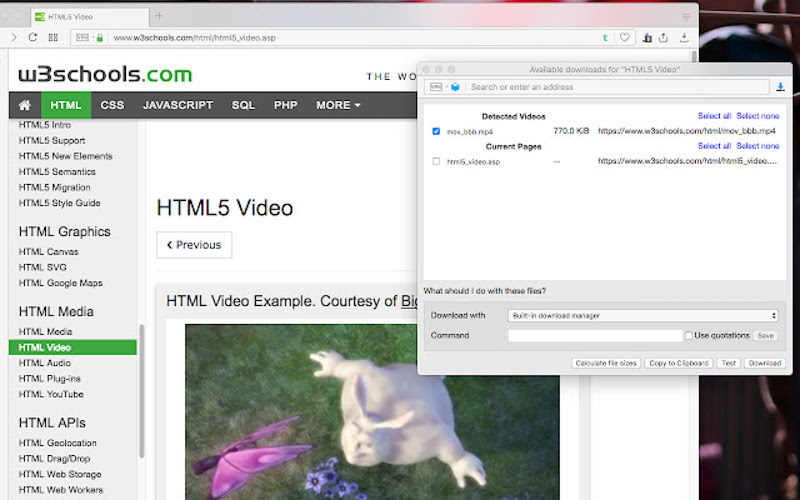Open a new tab with plus icon
Image resolution: width=800 pixels, height=500 pixels.
159,16
